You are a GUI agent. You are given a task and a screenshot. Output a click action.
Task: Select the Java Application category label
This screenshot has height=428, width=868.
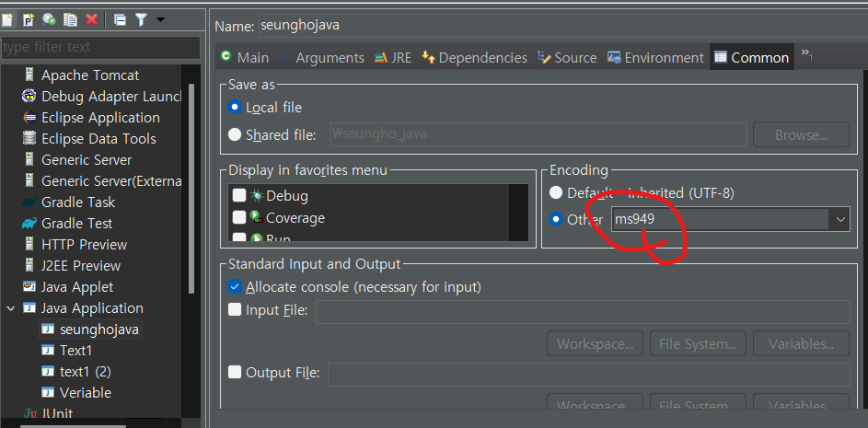coord(92,307)
